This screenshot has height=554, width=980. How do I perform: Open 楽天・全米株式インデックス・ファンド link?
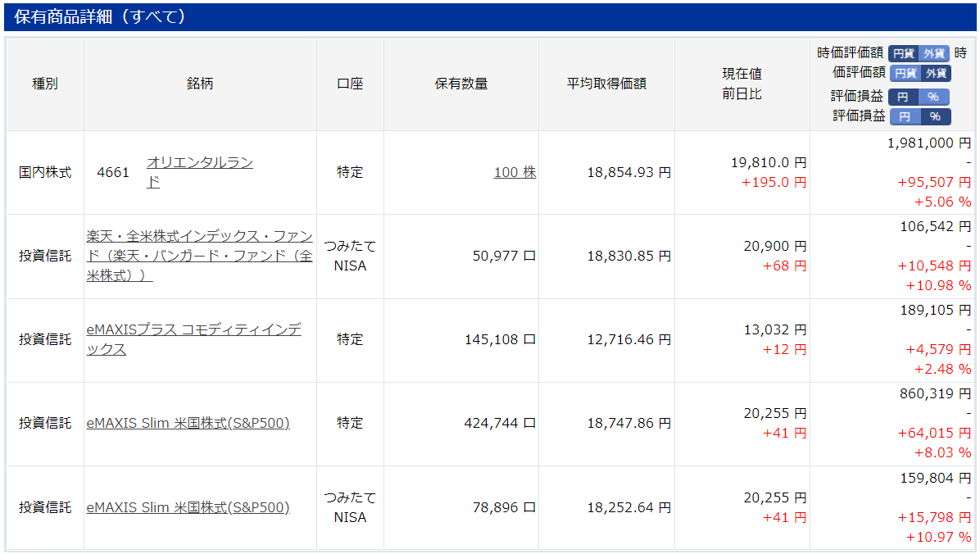pos(199,256)
